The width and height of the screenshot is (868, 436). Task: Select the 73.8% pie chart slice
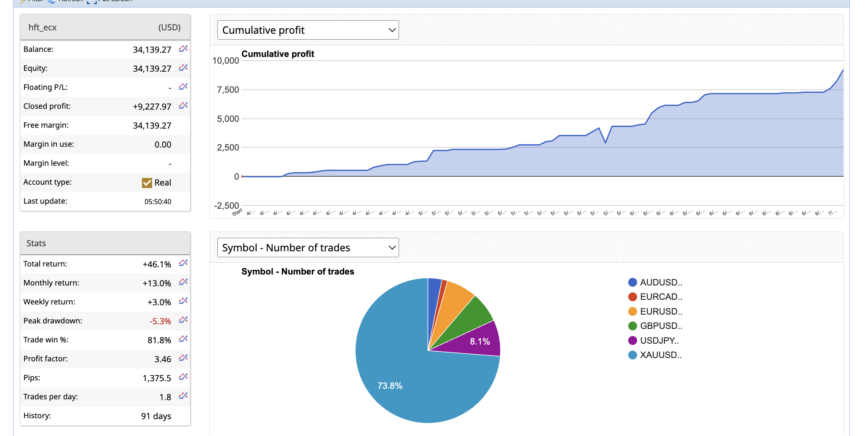(x=405, y=379)
